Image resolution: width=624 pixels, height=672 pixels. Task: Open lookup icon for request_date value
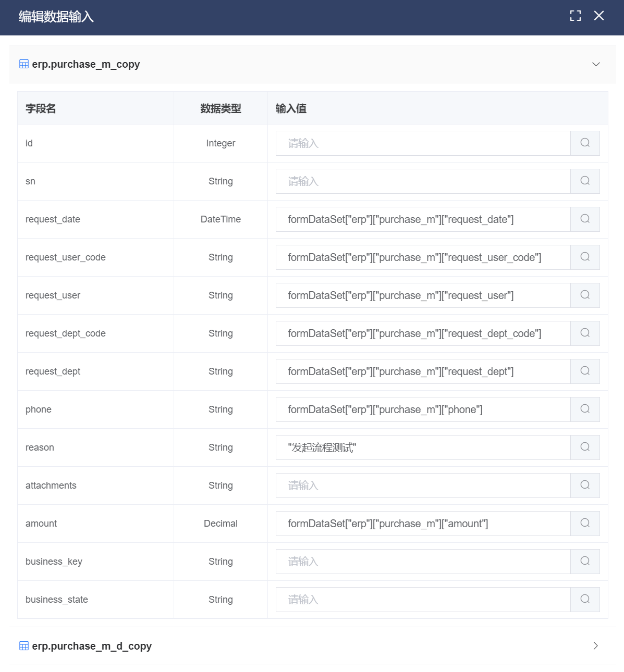tap(585, 219)
